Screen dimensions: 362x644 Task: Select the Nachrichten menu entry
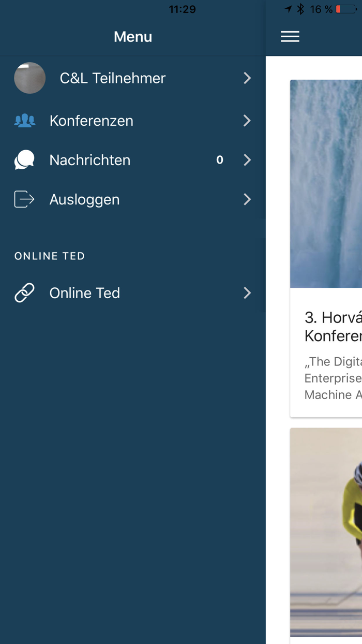click(x=90, y=160)
